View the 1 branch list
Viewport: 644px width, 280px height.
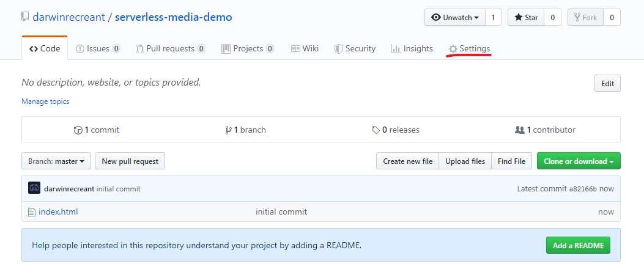[246, 130]
